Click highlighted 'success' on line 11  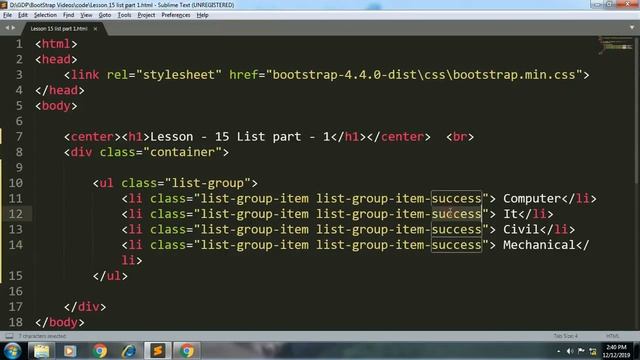click(x=457, y=198)
